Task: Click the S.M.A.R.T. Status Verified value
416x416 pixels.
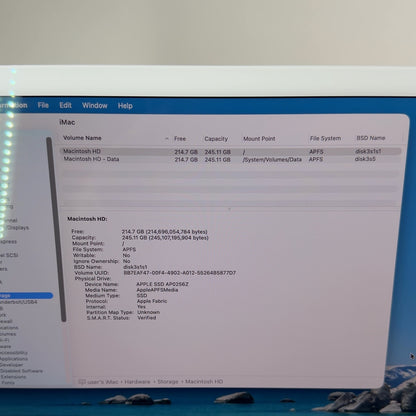Action: [x=146, y=318]
